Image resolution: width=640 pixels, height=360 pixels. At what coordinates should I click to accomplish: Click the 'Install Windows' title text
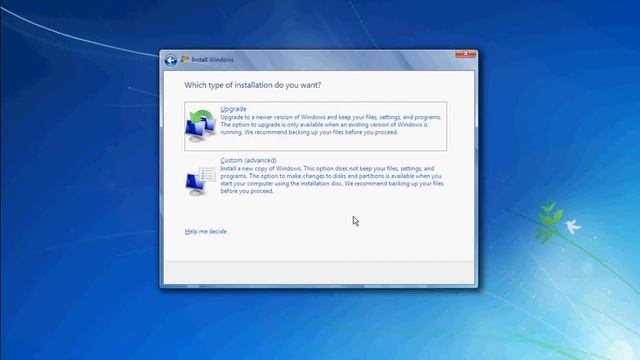point(213,60)
